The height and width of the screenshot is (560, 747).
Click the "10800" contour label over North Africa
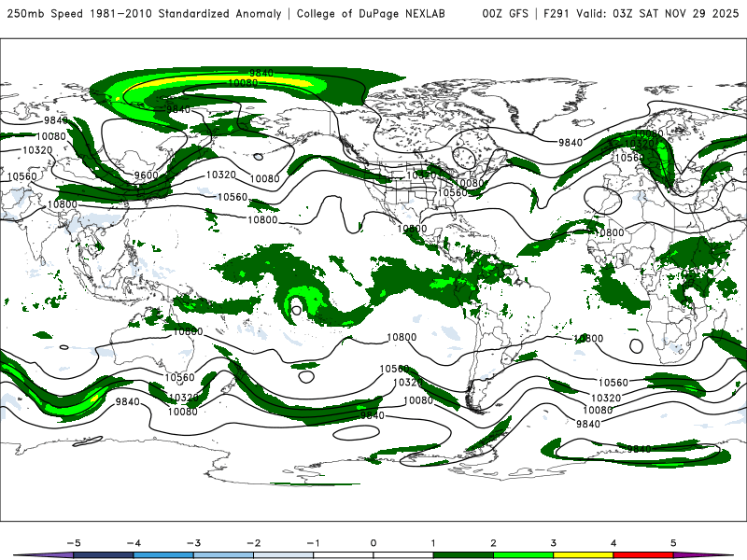coord(610,232)
